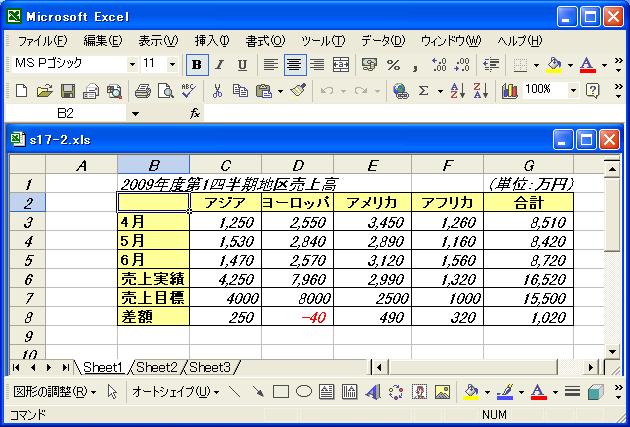Align text right

pos(317,65)
